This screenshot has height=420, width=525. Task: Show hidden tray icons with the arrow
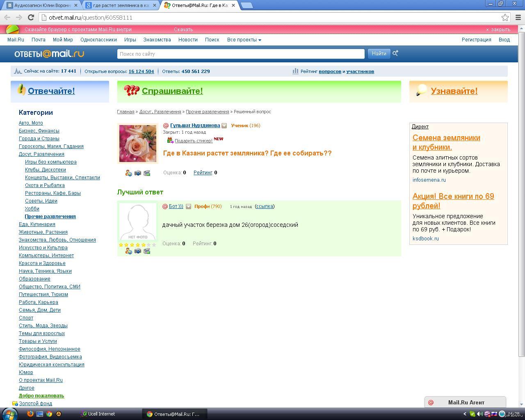point(465,414)
